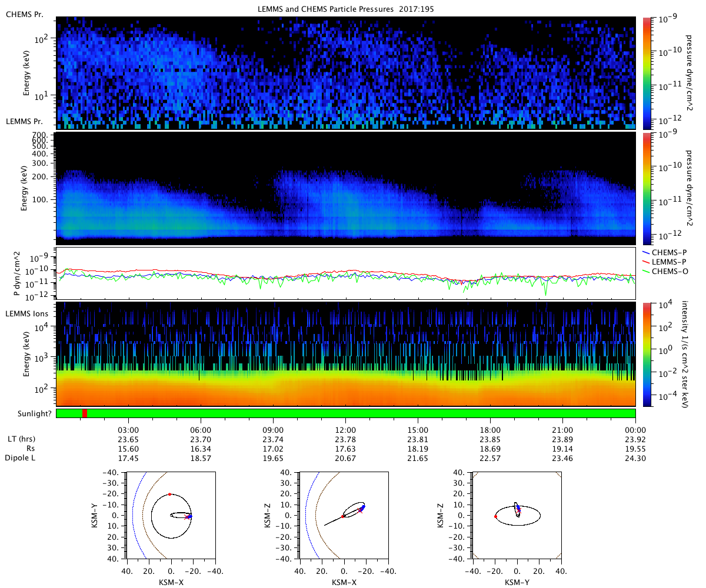Click the Dipole L value 17.45
The image size is (706, 588).
coord(129,457)
